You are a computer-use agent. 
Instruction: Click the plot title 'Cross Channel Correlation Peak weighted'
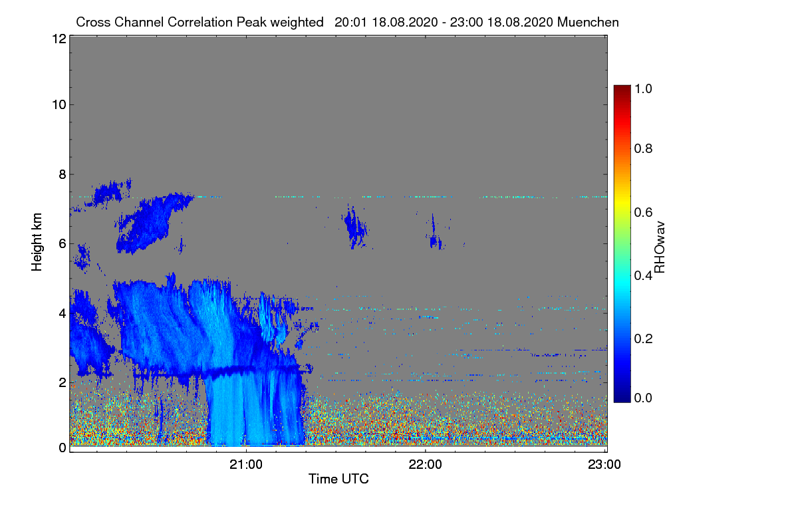(x=199, y=22)
